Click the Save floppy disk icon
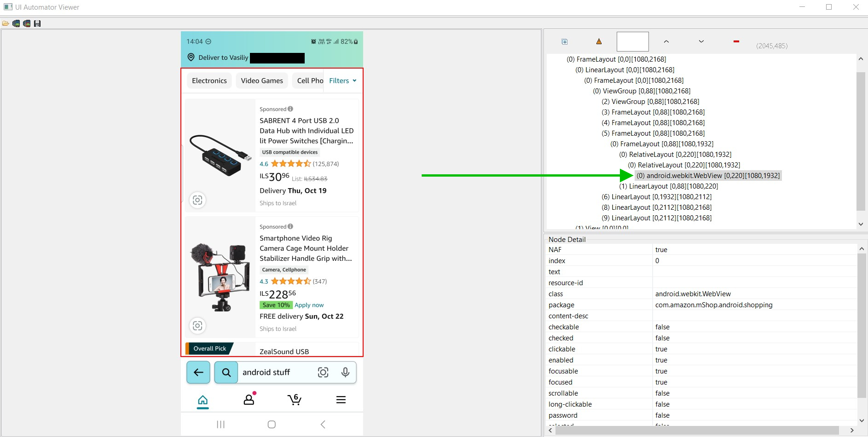 pos(37,23)
